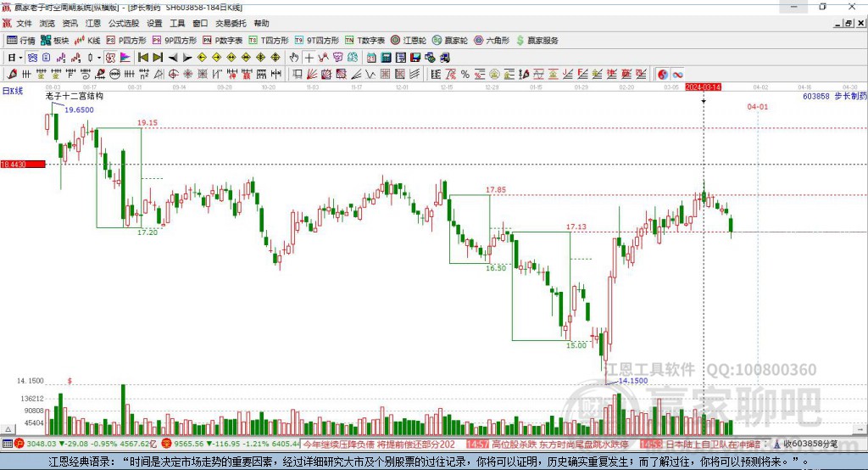
Task: Select the red pen drawing tool
Action: [x=12, y=75]
